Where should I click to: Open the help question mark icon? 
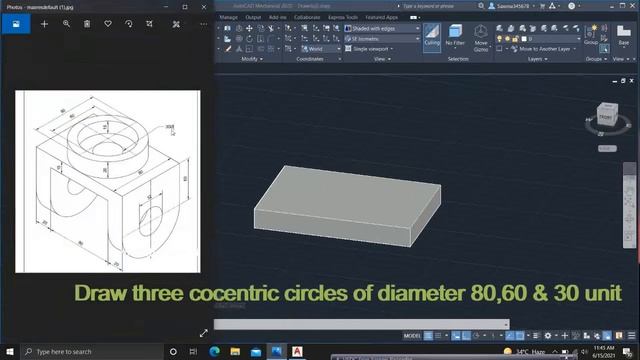click(572, 6)
